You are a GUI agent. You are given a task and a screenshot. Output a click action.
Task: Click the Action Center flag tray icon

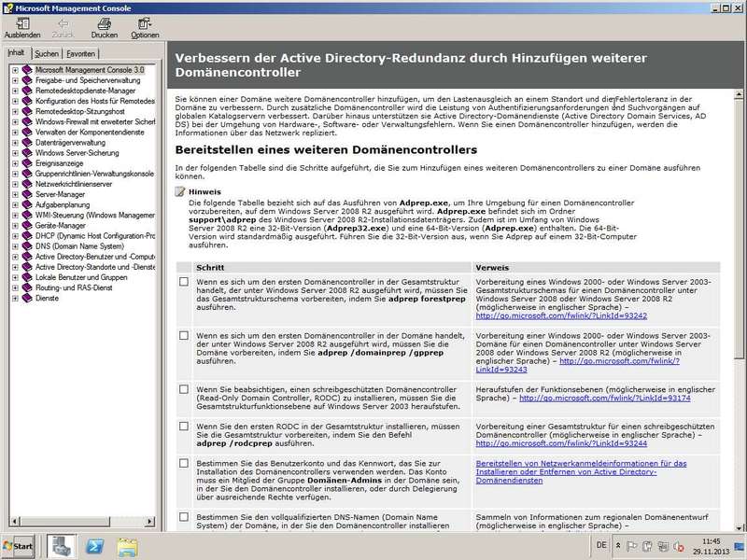[x=632, y=546]
